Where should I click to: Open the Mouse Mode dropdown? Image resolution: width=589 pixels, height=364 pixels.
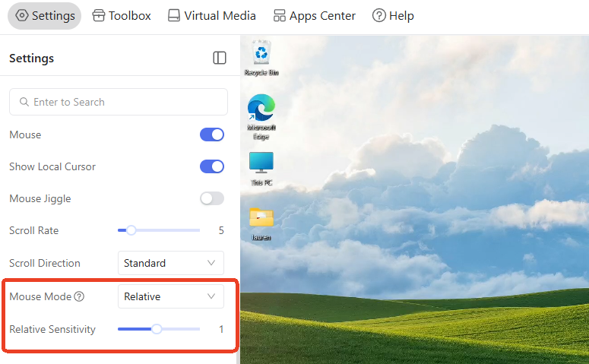[x=171, y=296]
